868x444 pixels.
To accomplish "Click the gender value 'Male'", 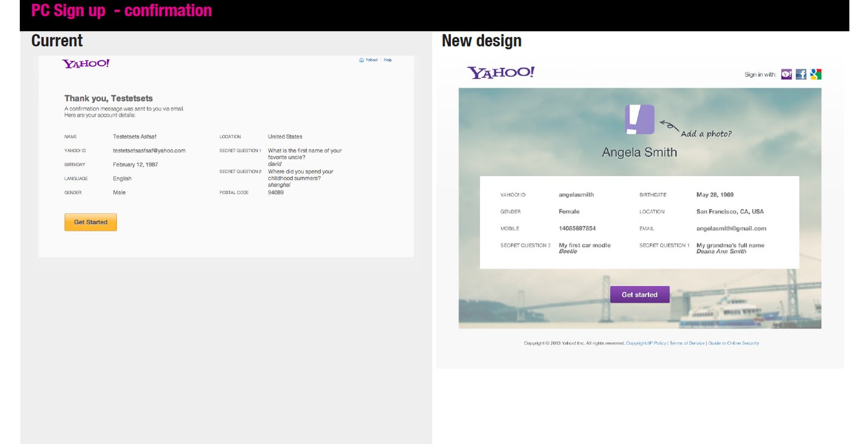I will (x=119, y=192).
